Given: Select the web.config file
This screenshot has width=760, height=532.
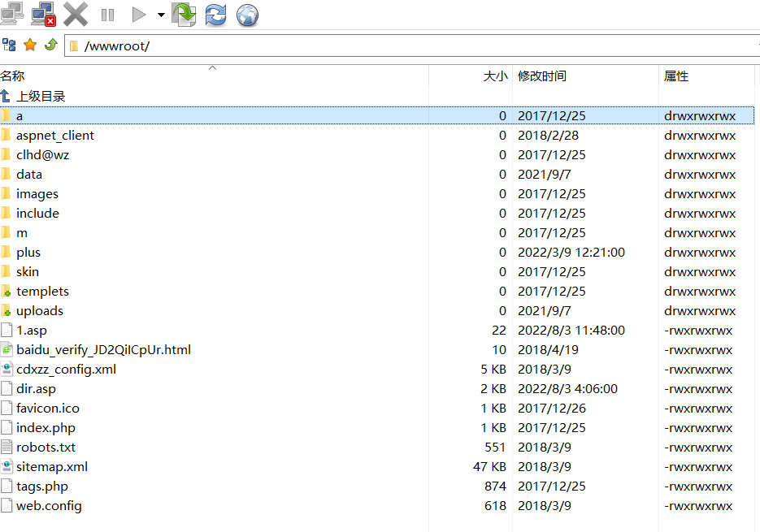Looking at the screenshot, I should coord(49,506).
